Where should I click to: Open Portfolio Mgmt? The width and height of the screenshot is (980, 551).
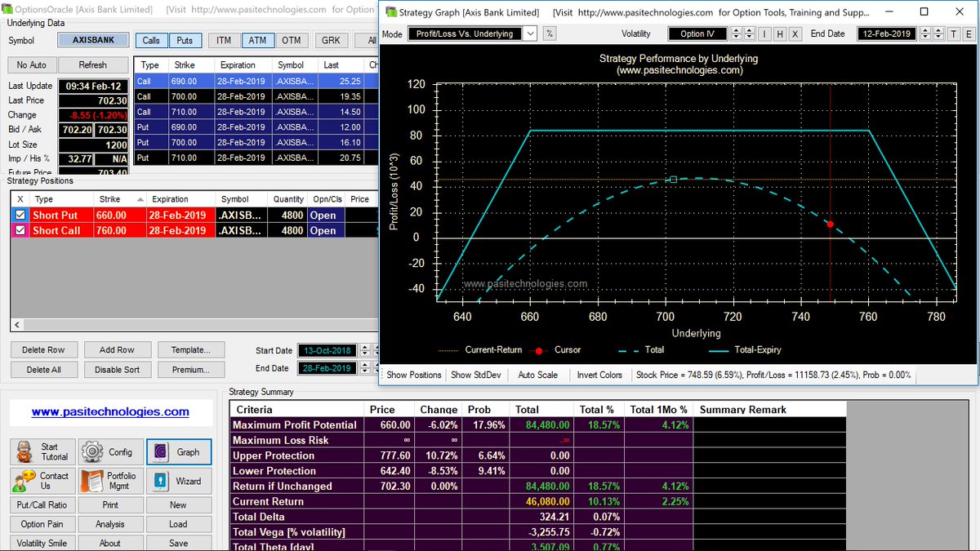110,481
